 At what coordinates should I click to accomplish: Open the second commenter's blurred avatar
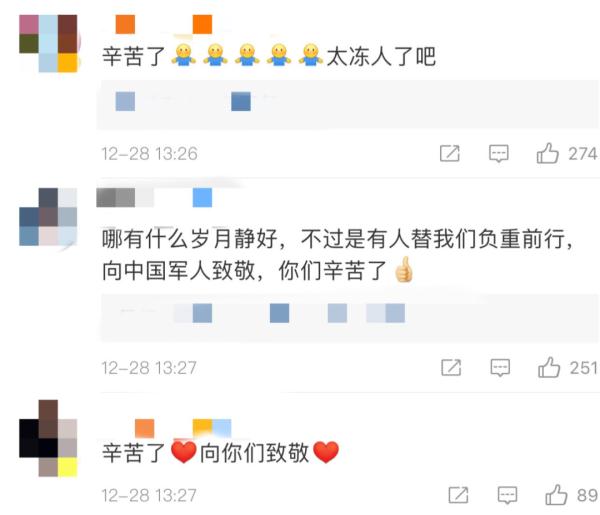click(x=49, y=217)
